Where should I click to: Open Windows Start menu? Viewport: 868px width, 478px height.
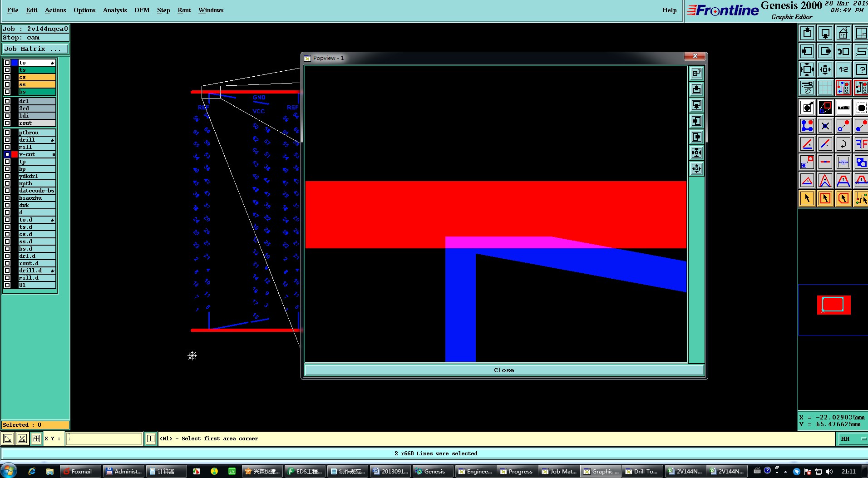click(x=9, y=471)
